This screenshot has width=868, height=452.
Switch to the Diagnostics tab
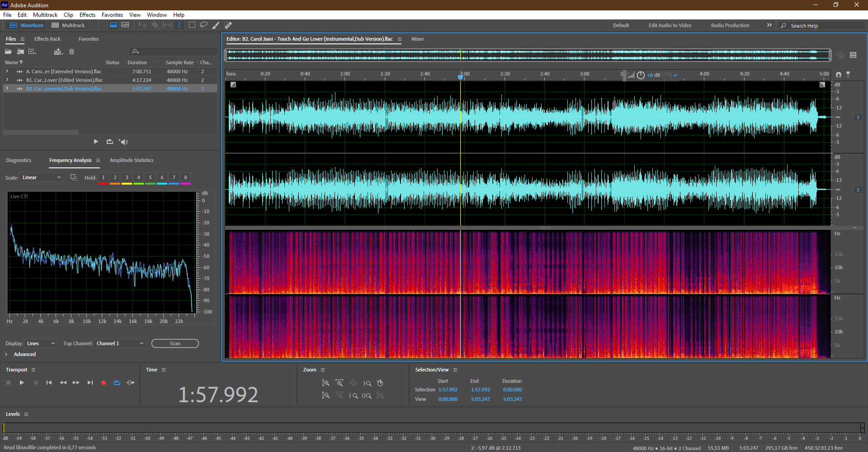click(19, 160)
